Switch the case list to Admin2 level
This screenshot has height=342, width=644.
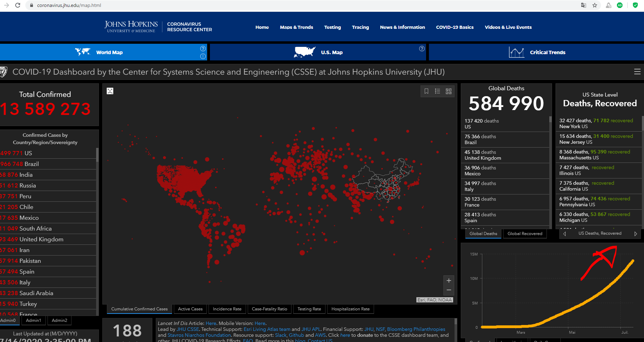click(59, 320)
